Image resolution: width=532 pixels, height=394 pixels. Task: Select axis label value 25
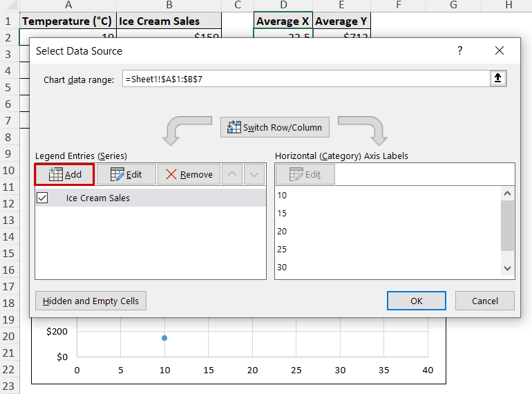[282, 250]
